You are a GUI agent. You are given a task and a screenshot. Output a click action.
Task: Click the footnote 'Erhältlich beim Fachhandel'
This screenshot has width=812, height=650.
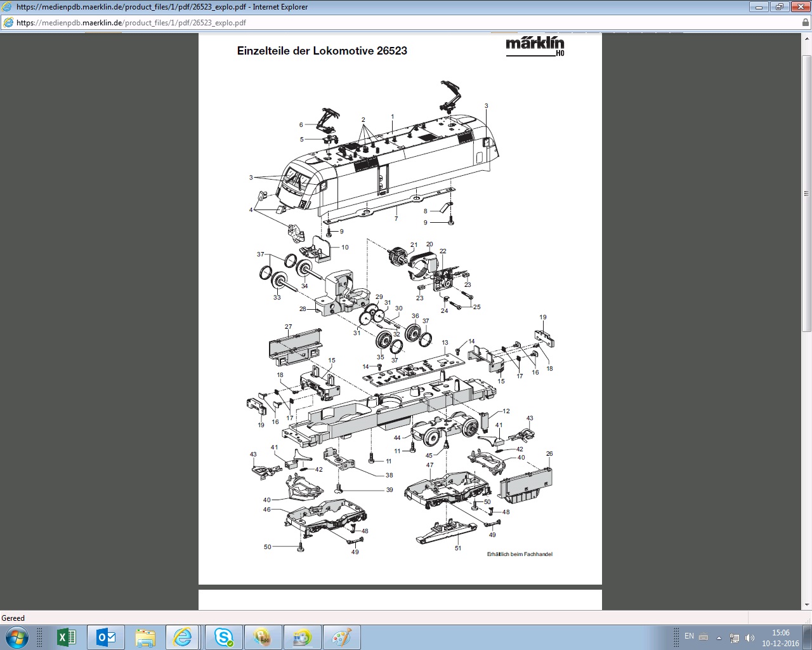point(520,554)
